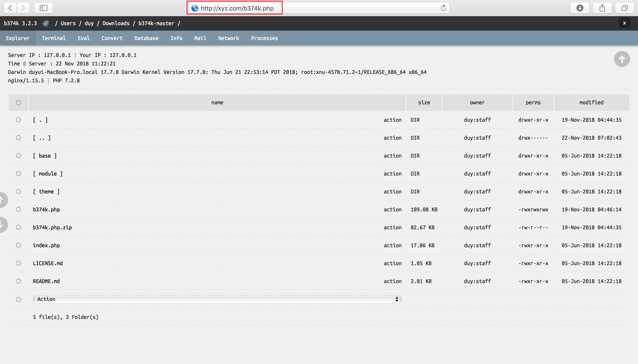Toggle the select-all checkbox in table header

click(x=18, y=103)
